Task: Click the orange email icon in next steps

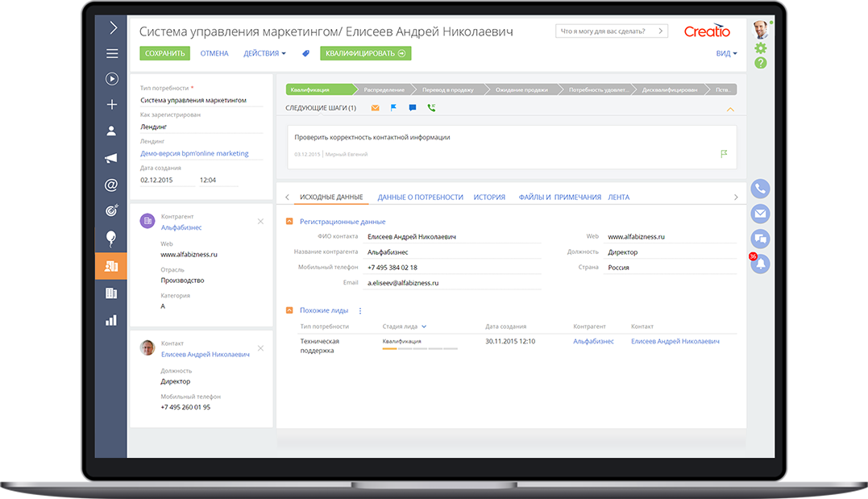Action: [x=376, y=108]
